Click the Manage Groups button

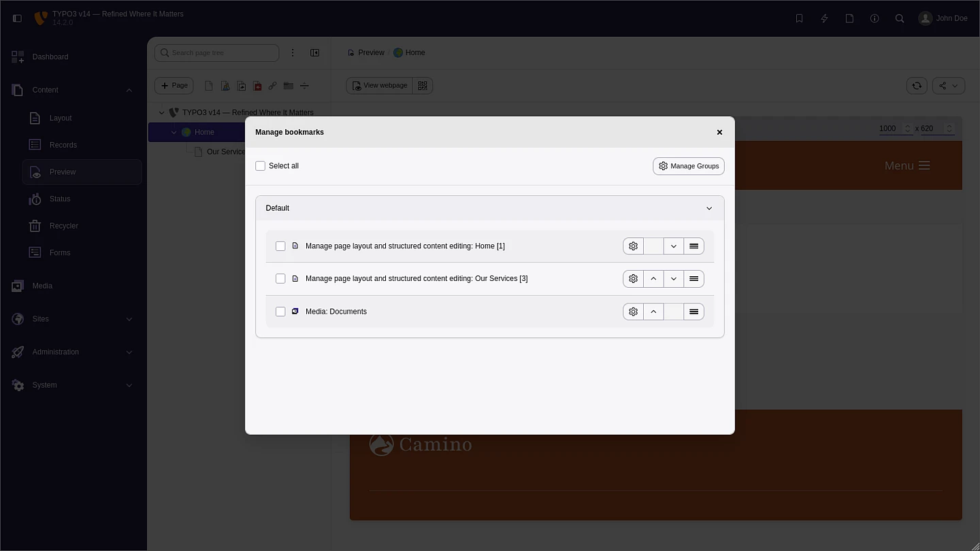click(688, 166)
